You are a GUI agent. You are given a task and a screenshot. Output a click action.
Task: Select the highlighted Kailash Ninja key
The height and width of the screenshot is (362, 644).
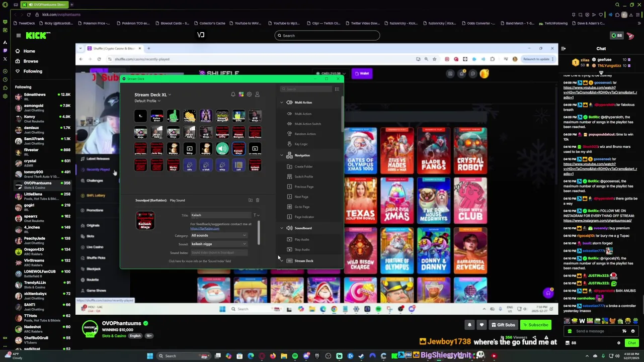(x=238, y=149)
